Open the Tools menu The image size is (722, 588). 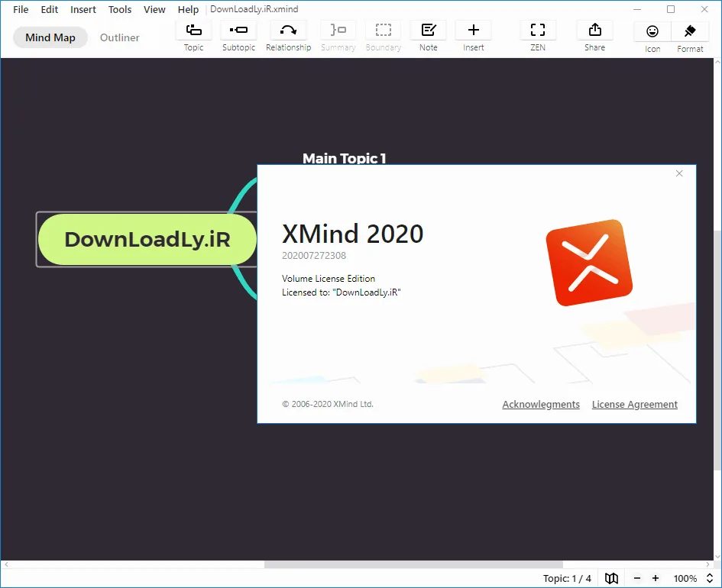[120, 9]
